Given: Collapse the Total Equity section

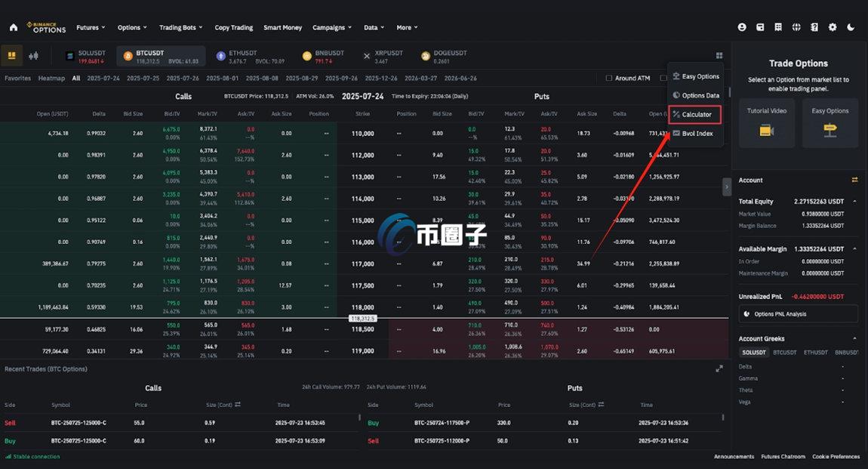Looking at the screenshot, I should pyautogui.click(x=854, y=201).
